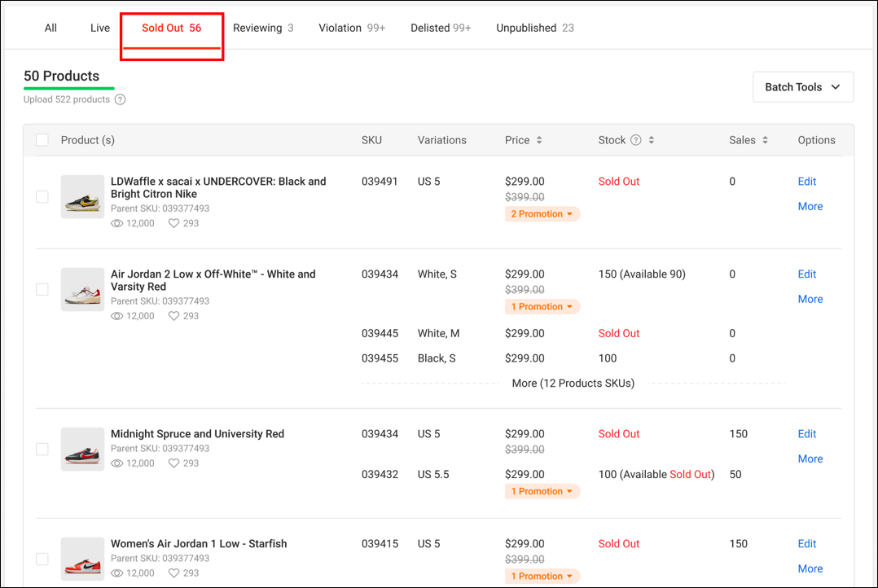This screenshot has height=588, width=878.
Task: Select the LDWaffle x sacai product checkbox
Action: tap(42, 196)
